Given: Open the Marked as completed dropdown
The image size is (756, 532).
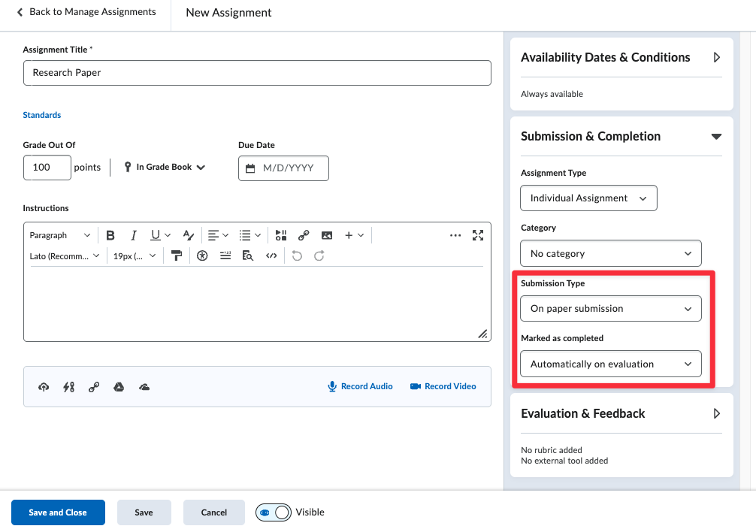Looking at the screenshot, I should 610,364.
